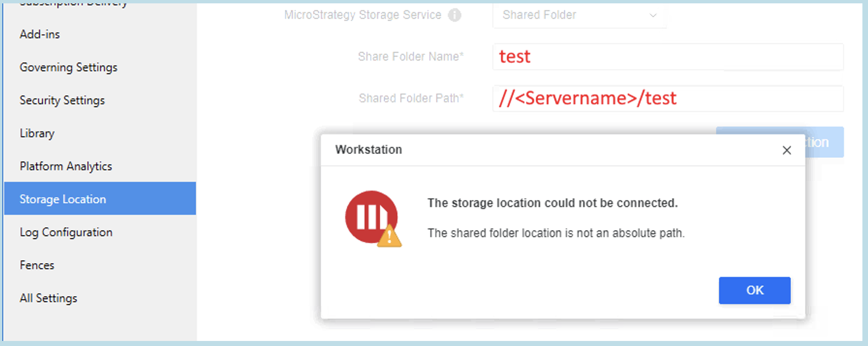Click the Shared Folder dropdown chevron arrow

(653, 16)
